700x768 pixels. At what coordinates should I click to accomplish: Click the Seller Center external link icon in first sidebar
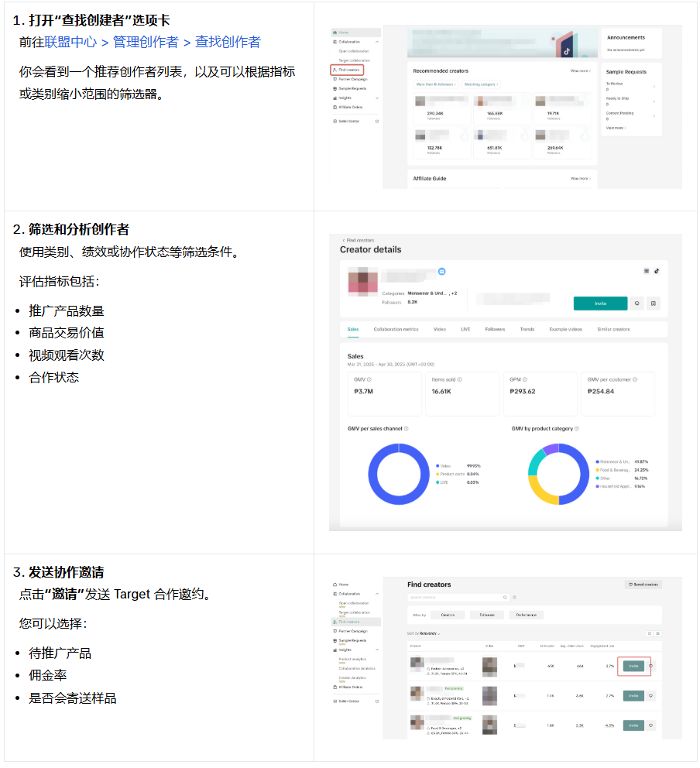coord(377,121)
